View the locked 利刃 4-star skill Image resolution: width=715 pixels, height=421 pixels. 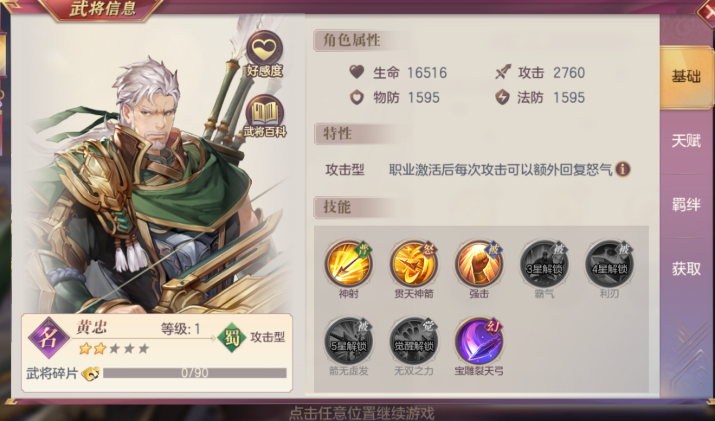pyautogui.click(x=609, y=264)
